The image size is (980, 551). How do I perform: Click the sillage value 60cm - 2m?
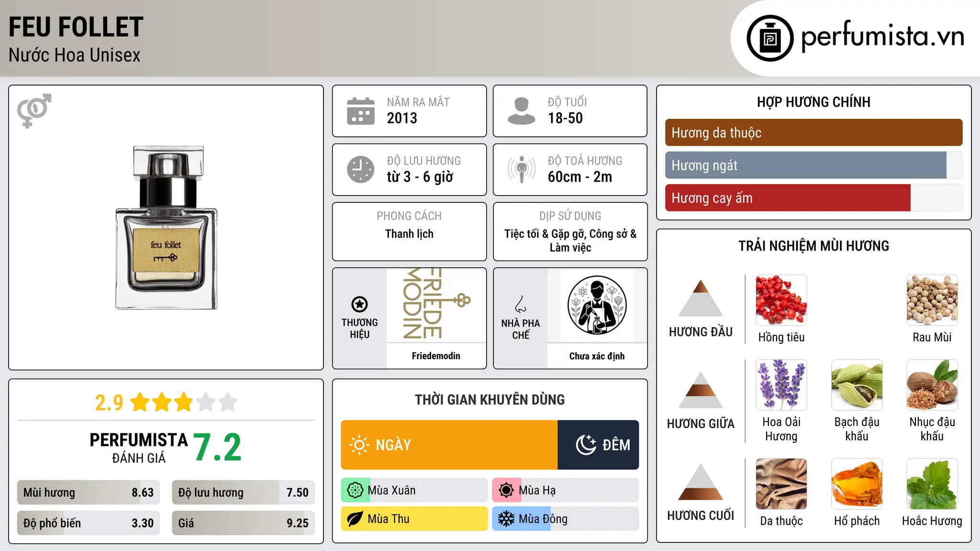[580, 177]
